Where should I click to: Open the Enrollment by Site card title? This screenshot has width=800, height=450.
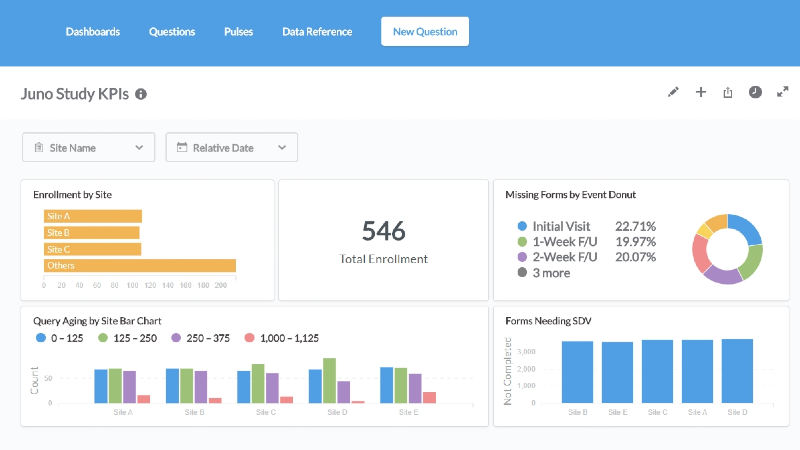point(72,194)
